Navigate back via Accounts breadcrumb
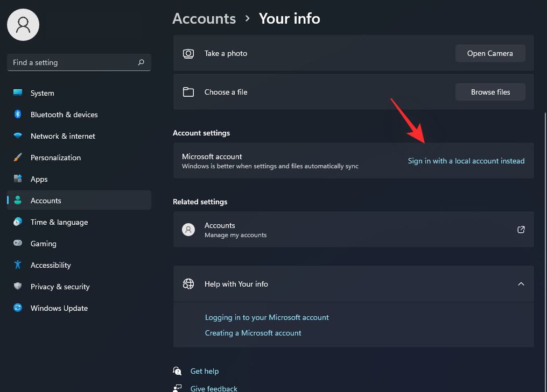The height and width of the screenshot is (392, 547). (x=204, y=19)
